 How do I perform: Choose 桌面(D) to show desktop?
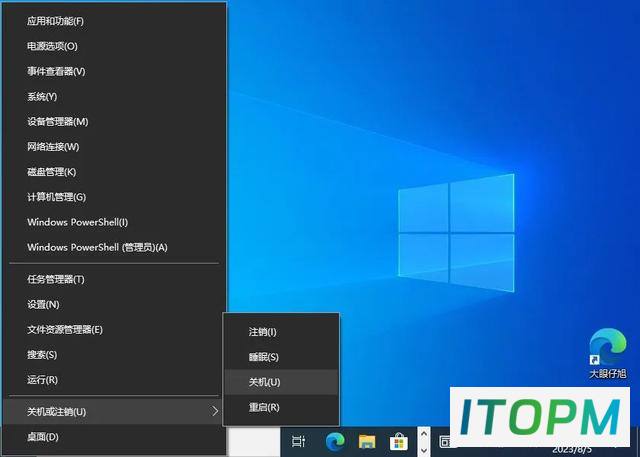[114, 437]
